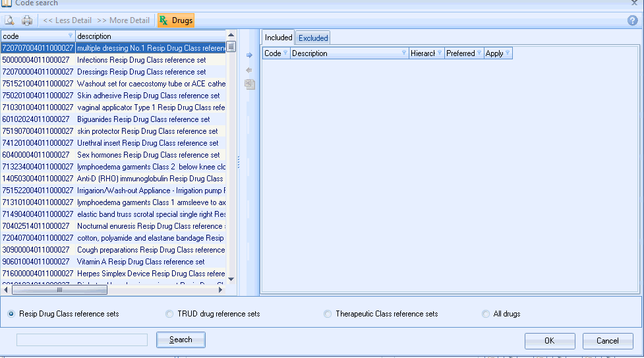
Task: Select TRUD drug reference sets option
Action: (x=170, y=314)
